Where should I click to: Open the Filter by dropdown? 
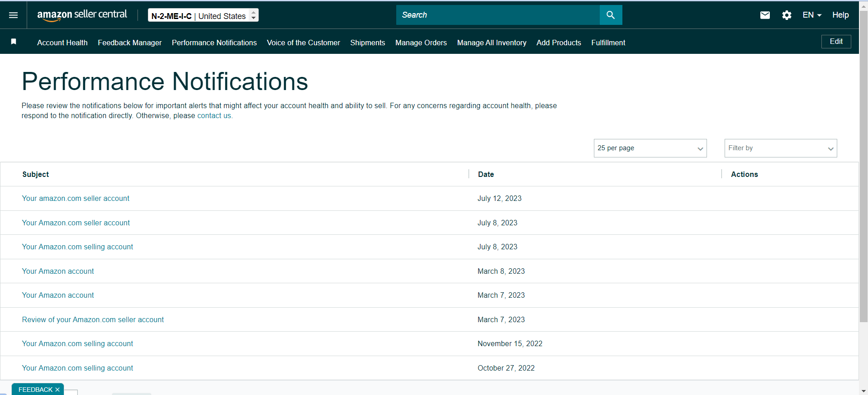point(781,148)
